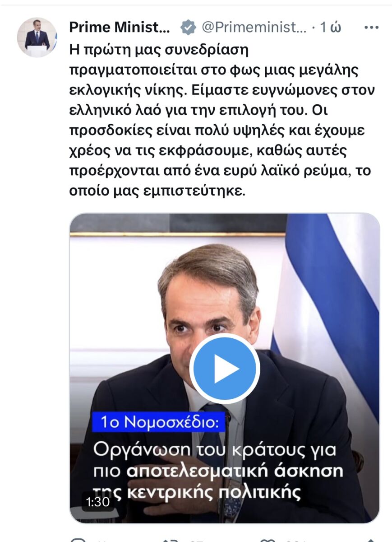
Task: Open the 'Prime Minist...' display name
Action: tap(120, 28)
